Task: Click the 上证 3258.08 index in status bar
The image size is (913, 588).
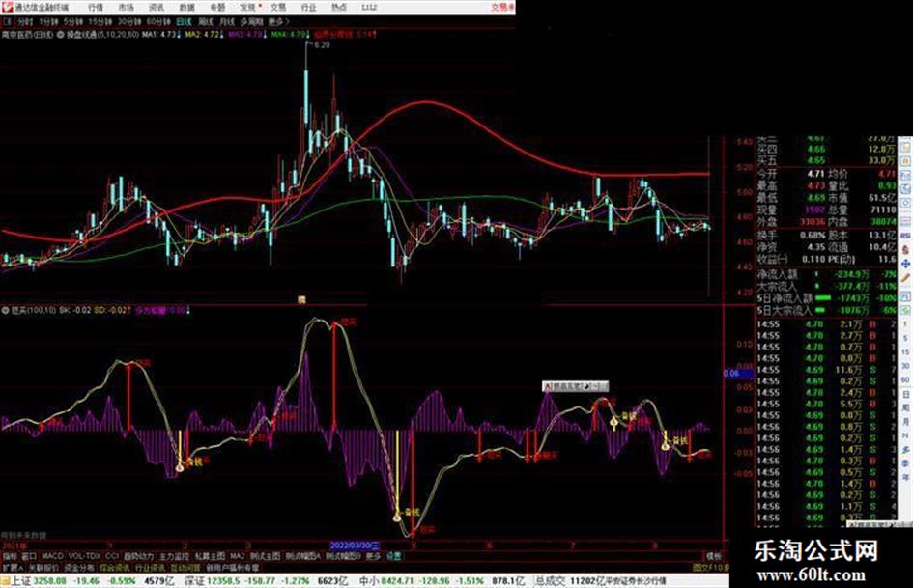Action: [39, 581]
